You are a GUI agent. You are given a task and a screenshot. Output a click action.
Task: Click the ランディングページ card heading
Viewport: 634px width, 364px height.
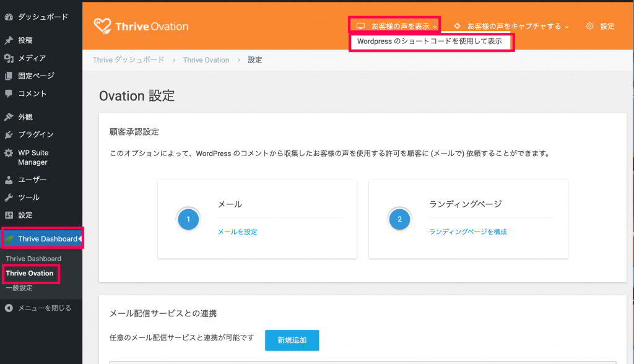466,204
